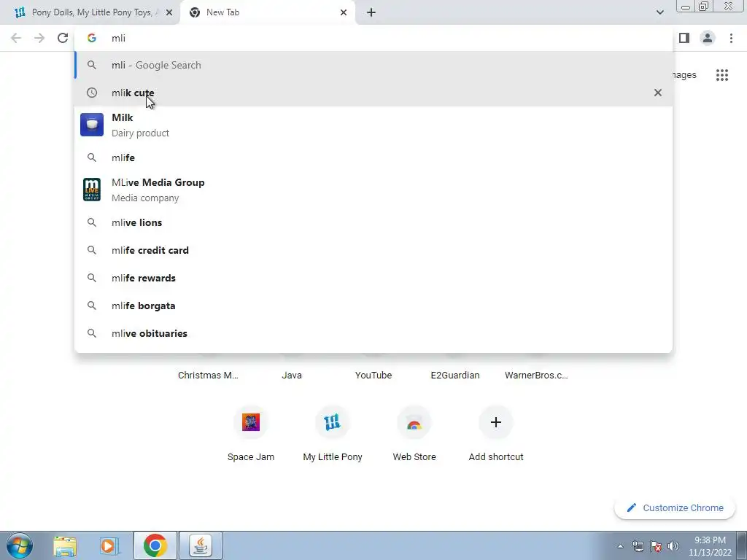Launch Windows Media Player from taskbar
This screenshot has width=747, height=560.
[109, 545]
